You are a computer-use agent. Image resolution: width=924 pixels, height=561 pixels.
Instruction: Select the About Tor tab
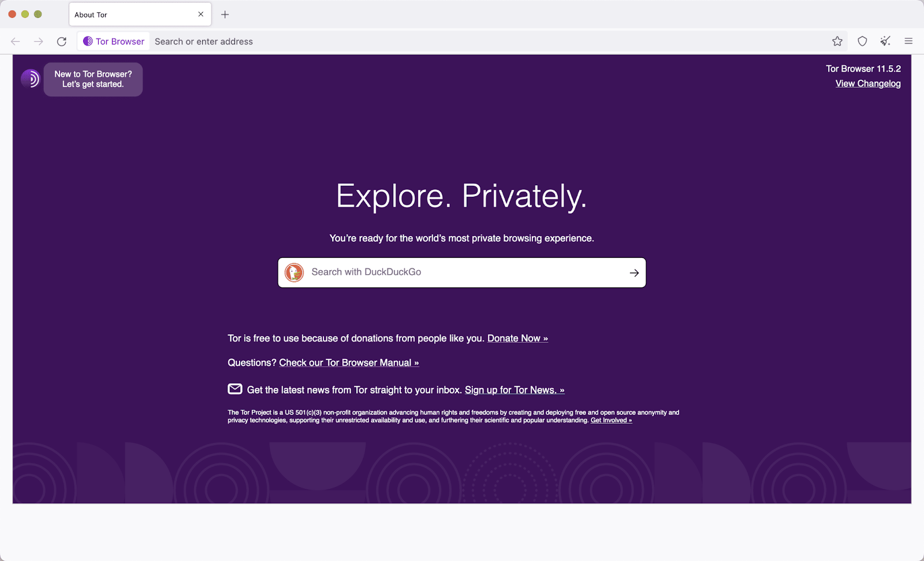[x=140, y=14]
